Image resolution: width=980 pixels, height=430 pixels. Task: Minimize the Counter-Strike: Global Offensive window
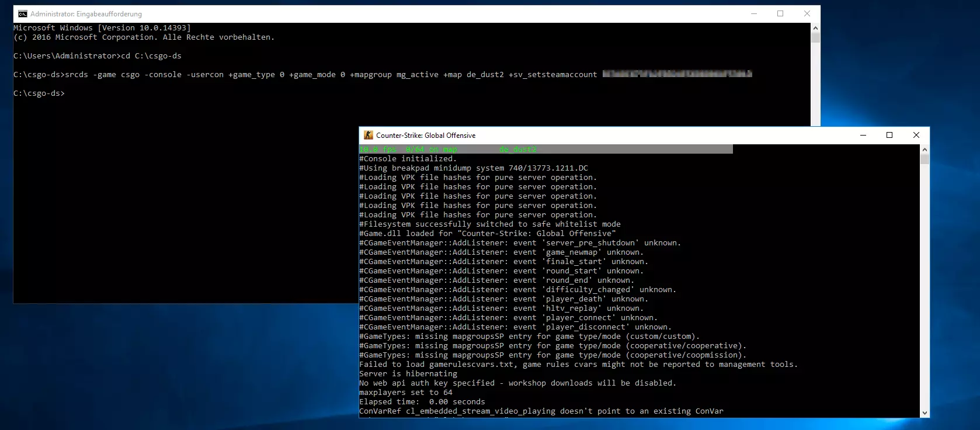pos(863,135)
